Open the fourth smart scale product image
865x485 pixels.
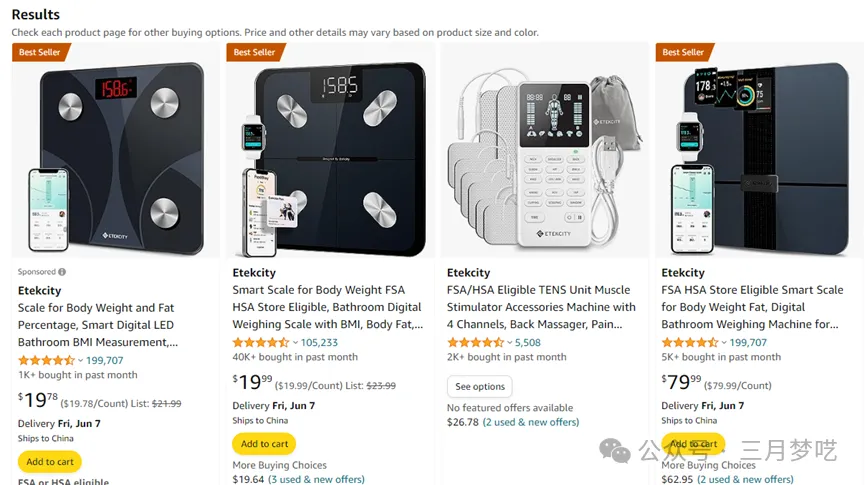(x=758, y=150)
